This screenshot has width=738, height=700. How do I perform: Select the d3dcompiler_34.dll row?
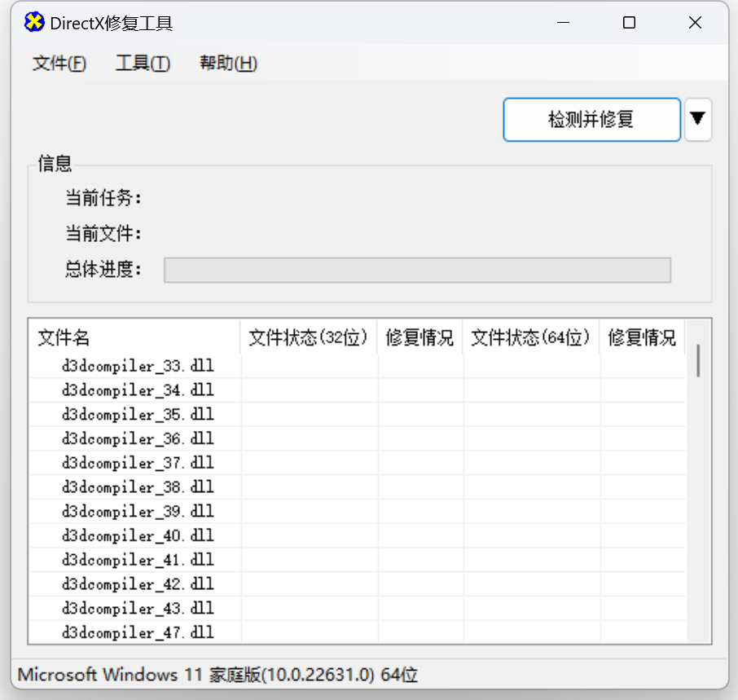coord(358,390)
